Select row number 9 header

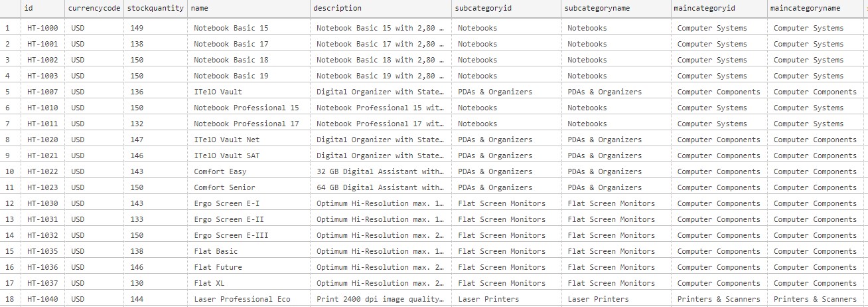pos(10,155)
